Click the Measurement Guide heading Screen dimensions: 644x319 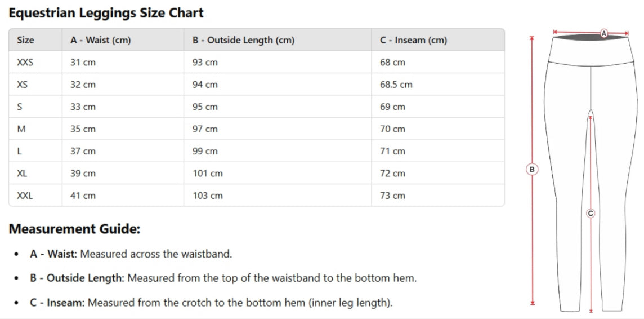(x=74, y=229)
